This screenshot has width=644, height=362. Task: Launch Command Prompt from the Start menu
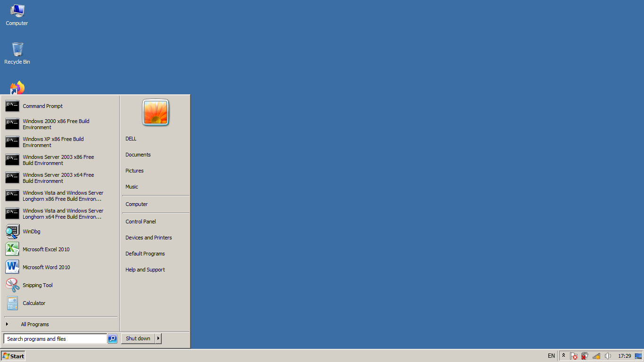(x=61, y=106)
